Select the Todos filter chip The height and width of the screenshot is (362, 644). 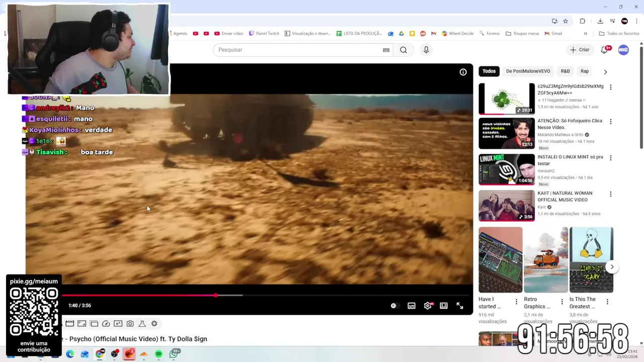[489, 71]
